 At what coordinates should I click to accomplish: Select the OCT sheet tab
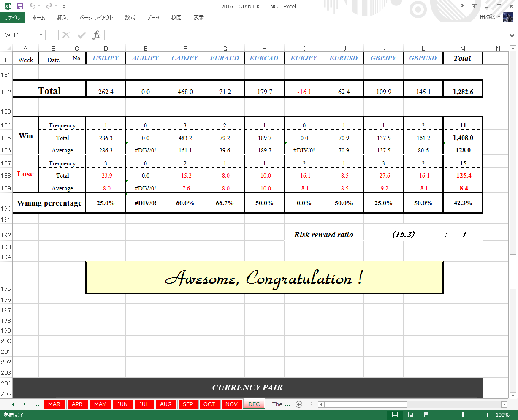209,404
